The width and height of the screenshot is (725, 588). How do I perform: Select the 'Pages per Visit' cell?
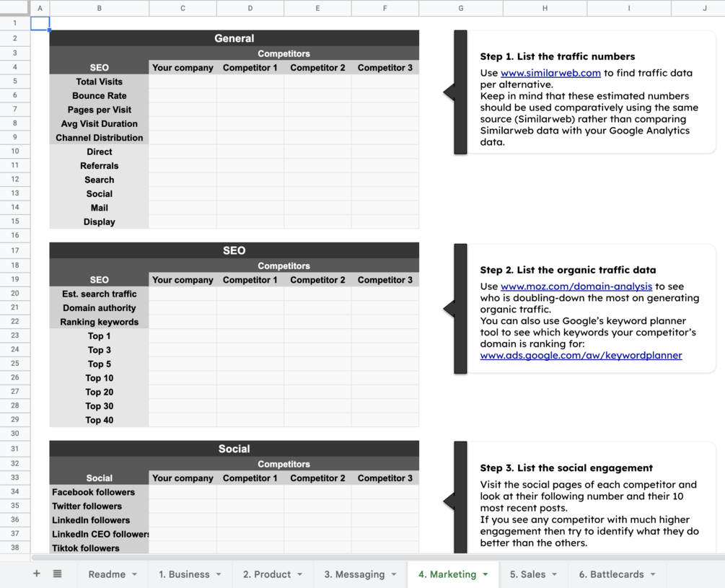(100, 110)
